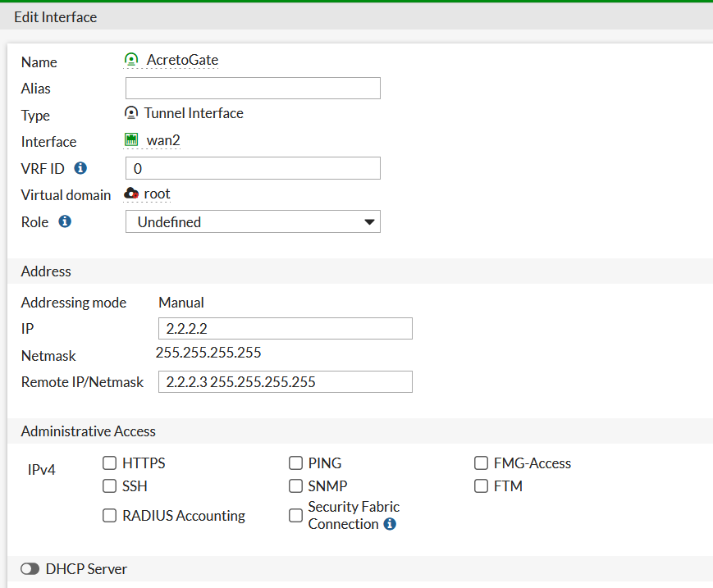The width and height of the screenshot is (713, 588).
Task: Click the wan2 interface port icon
Action: [x=131, y=139]
